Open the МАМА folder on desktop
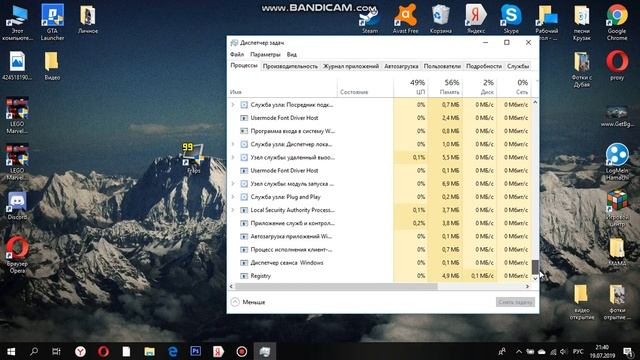Image resolution: width=640 pixels, height=360 pixels. (617, 252)
